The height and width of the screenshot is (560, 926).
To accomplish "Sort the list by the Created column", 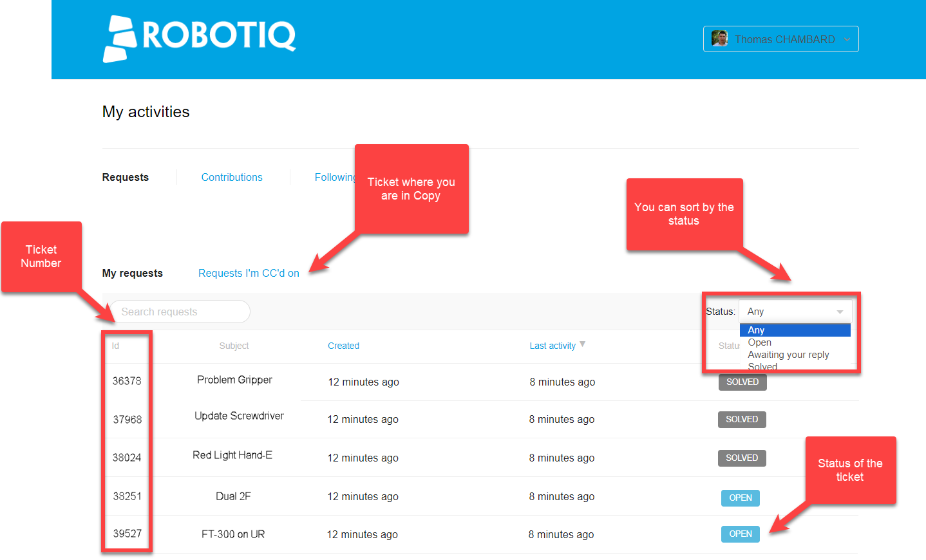I will click(x=343, y=346).
